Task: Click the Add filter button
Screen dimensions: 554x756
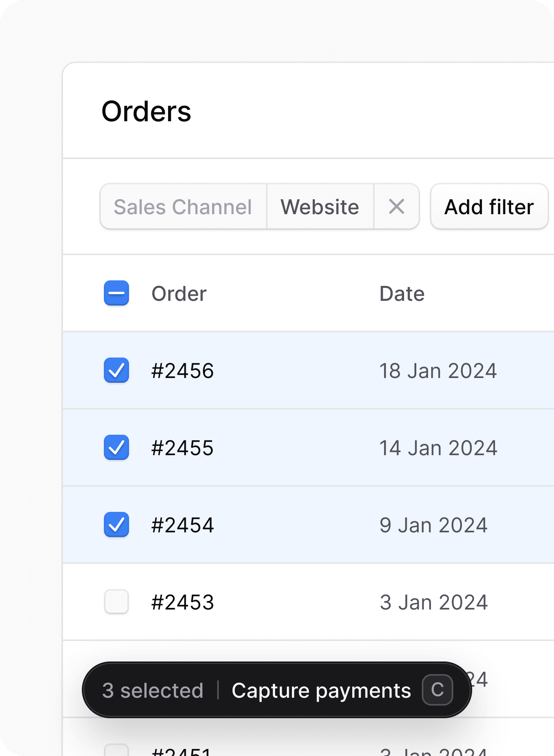Action: (x=489, y=207)
